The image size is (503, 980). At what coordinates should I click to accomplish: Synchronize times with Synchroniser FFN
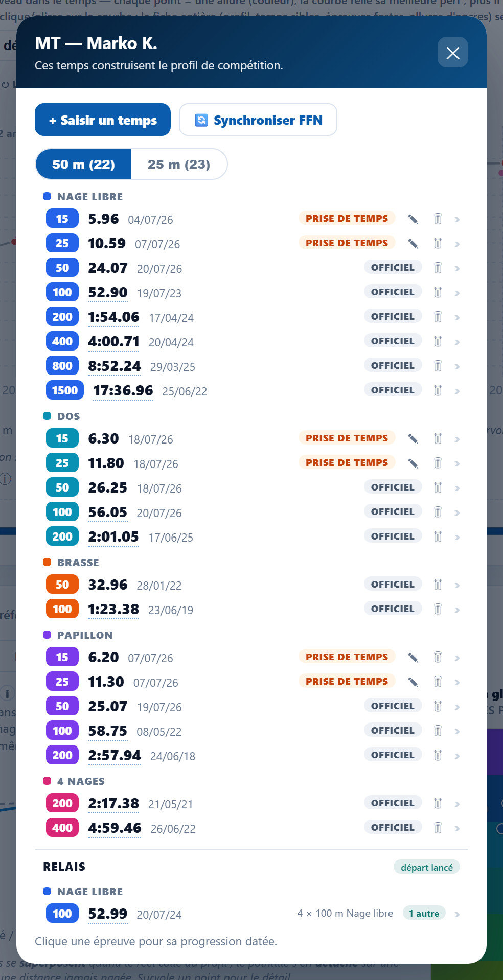pyautogui.click(x=258, y=120)
